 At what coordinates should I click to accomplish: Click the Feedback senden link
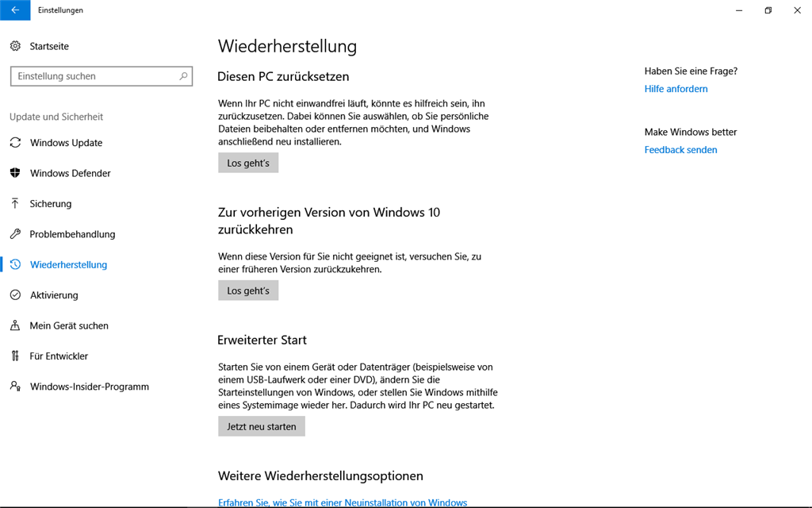point(680,150)
